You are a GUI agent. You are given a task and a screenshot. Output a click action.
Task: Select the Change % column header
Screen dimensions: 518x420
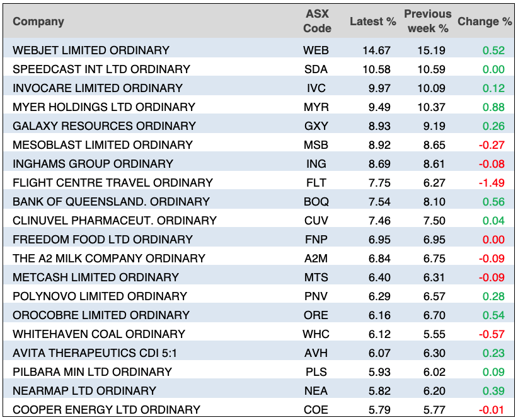484,21
